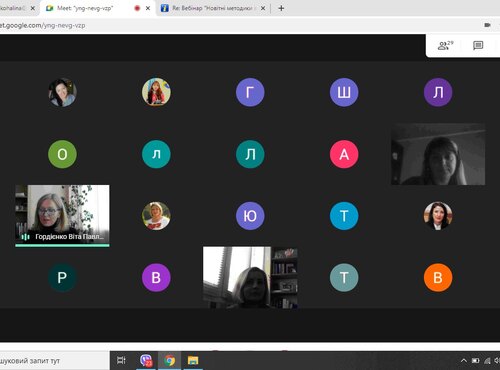
Task: Open Viber from the taskbar
Action: coord(146,360)
